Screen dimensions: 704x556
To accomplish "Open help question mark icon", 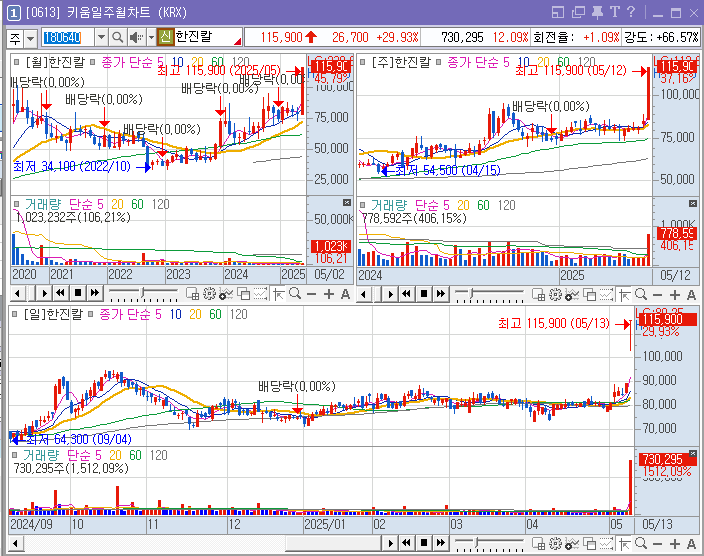I will tap(631, 12).
